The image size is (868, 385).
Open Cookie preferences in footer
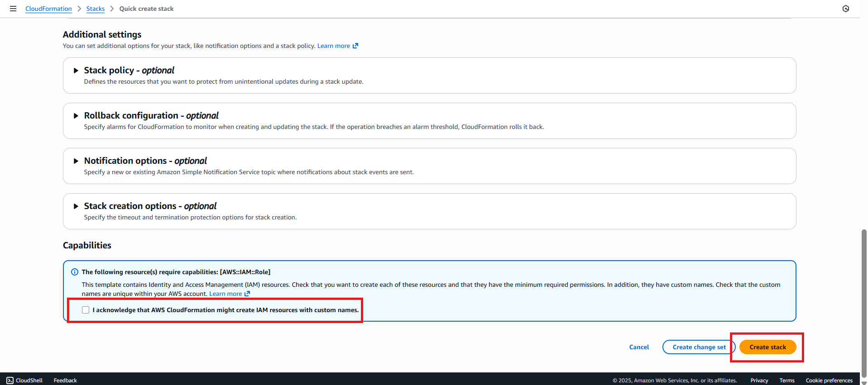[x=829, y=380]
